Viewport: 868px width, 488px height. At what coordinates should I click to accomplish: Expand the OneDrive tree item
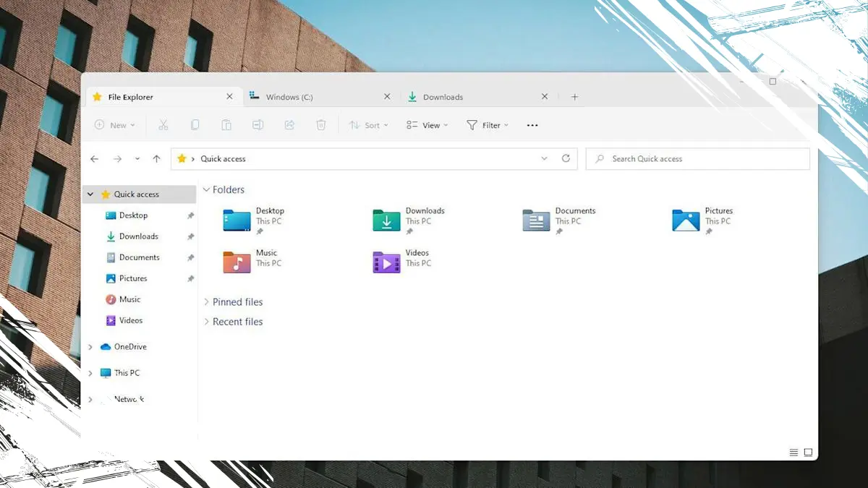pos(90,346)
